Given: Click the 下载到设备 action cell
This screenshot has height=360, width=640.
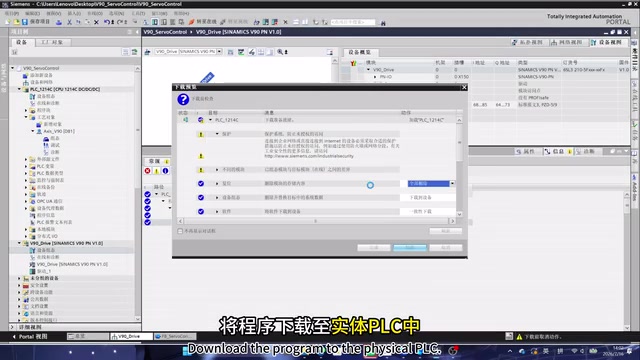Looking at the screenshot, I should [428, 198].
